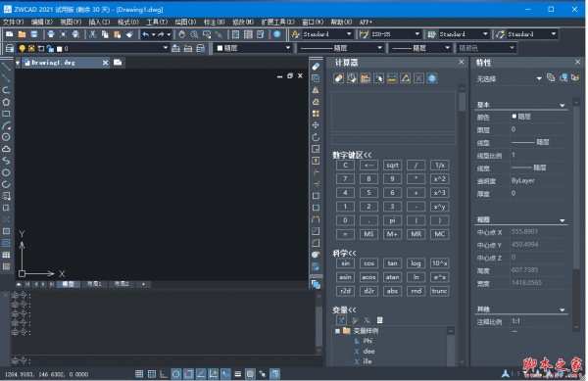Toggle Lineweight display in the status bar
The image size is (588, 381).
[238, 373]
